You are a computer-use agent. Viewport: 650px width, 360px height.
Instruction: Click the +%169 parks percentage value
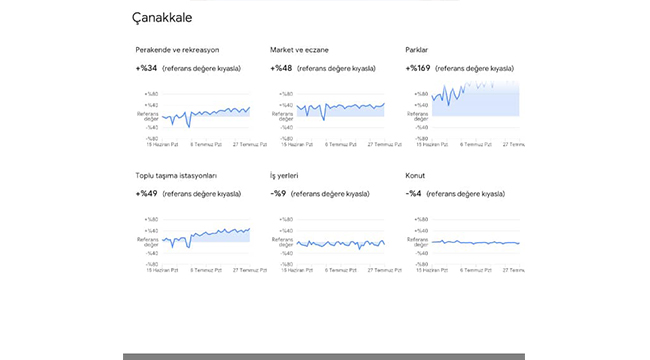tap(417, 68)
